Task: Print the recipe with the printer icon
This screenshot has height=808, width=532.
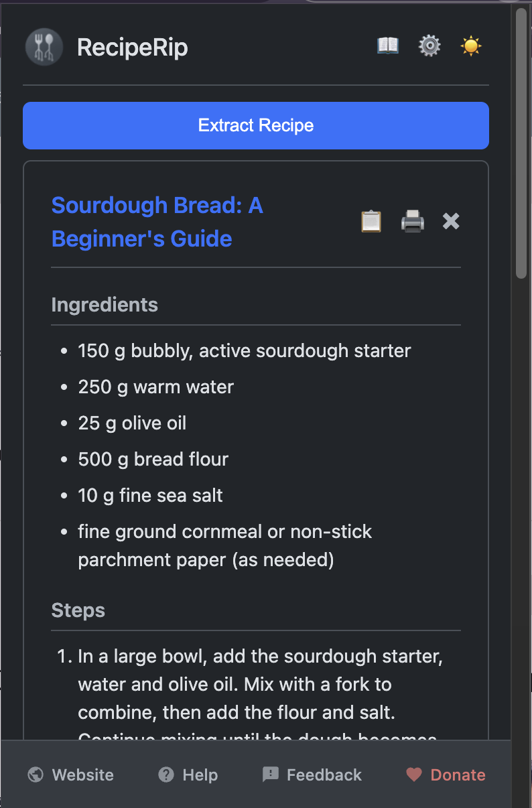Action: (x=413, y=221)
